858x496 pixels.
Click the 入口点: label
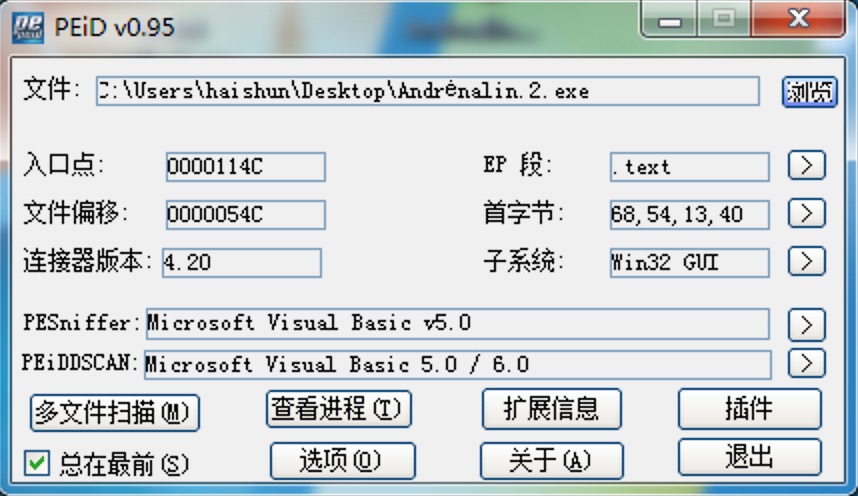[63, 165]
